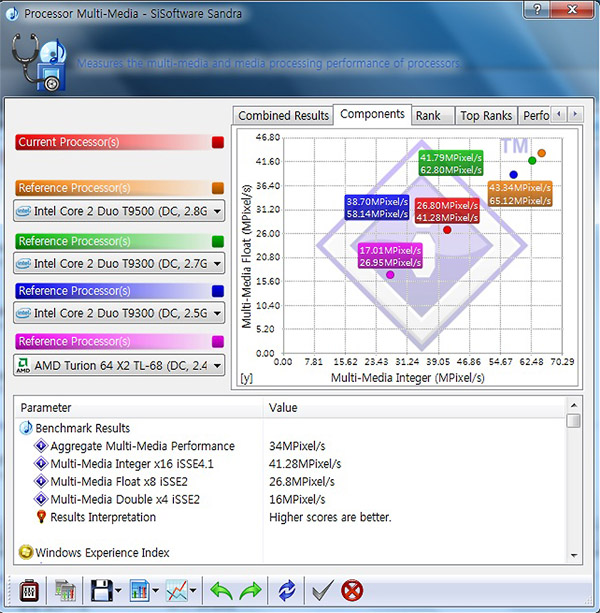This screenshot has height=613, width=600.
Task: Switch to the Rank tab
Action: 433,116
